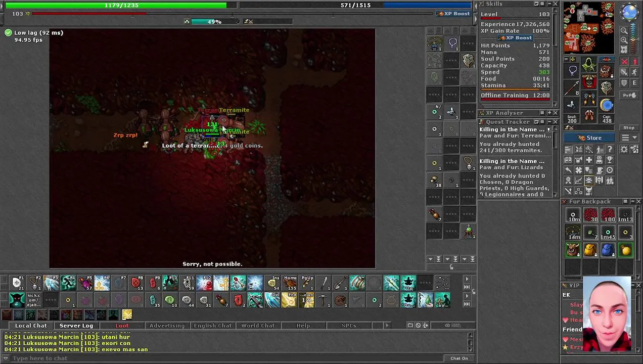Use the F8 red rune hotkey
643x364 pixels.
pyautogui.click(x=136, y=283)
